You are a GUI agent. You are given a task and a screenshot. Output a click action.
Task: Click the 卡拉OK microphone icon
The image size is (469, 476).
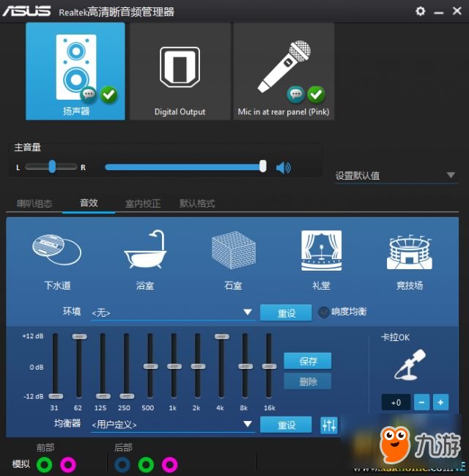tap(410, 365)
